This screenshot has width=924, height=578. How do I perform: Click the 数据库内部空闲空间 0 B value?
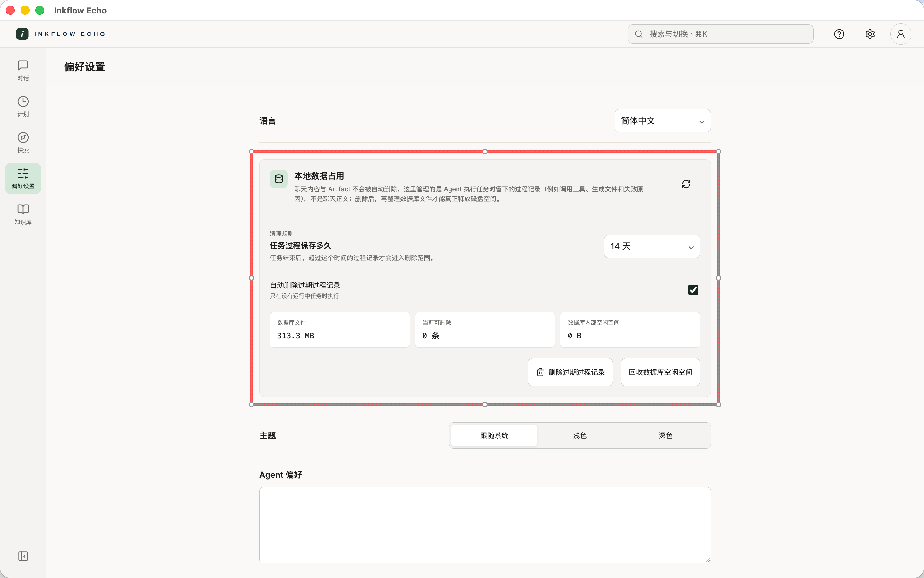coord(574,336)
